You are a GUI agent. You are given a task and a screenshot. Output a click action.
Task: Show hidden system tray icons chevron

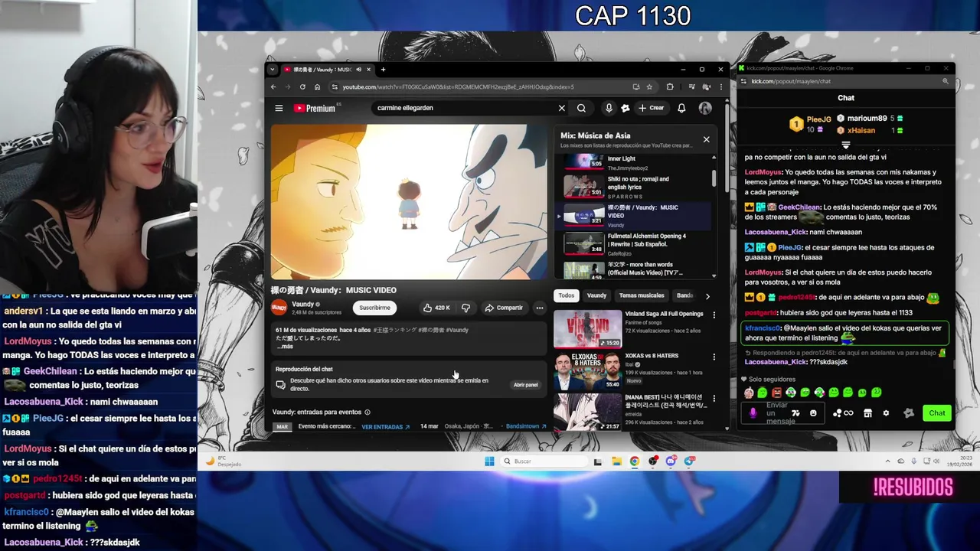pyautogui.click(x=888, y=461)
